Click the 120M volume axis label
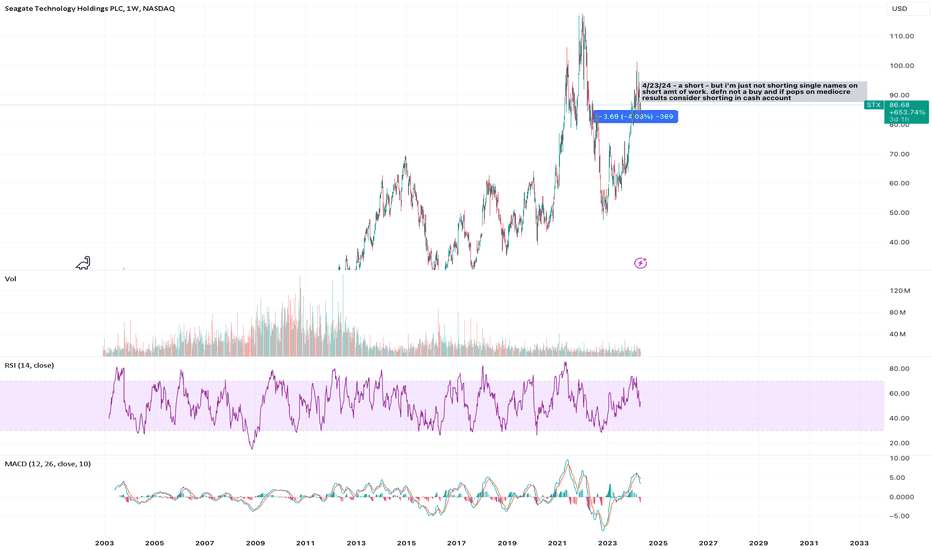The height and width of the screenshot is (550, 932). point(900,291)
